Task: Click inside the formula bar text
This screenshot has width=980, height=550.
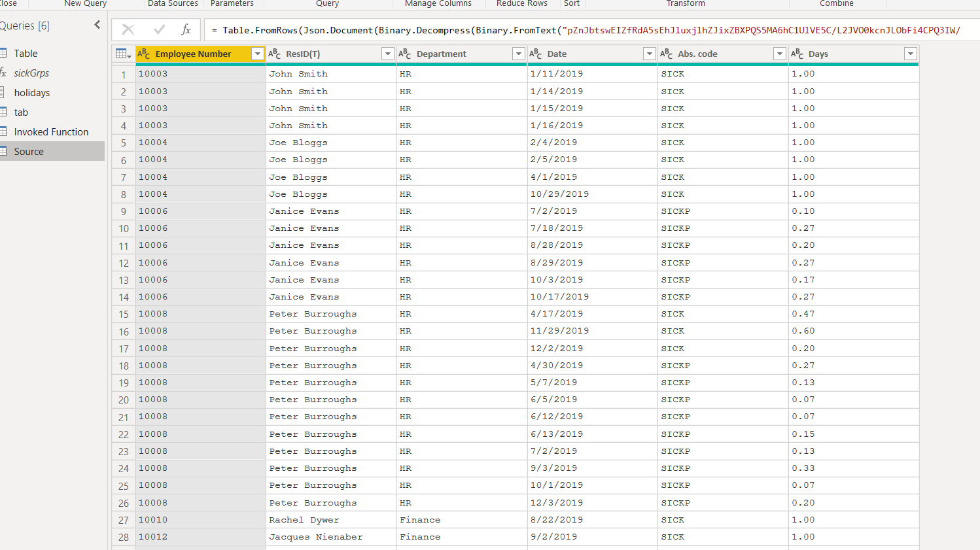Action: coord(592,30)
